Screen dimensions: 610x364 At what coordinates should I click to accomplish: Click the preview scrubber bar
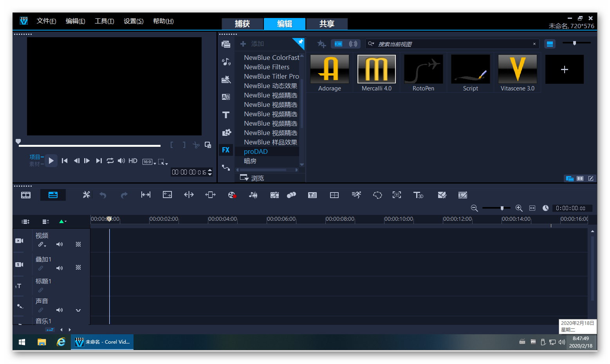pyautogui.click(x=89, y=146)
